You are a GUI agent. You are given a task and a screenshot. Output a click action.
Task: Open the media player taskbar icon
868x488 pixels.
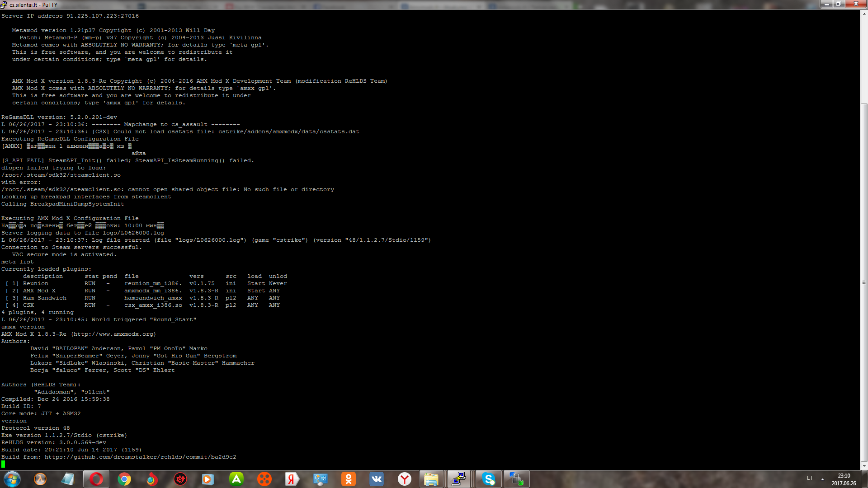tap(208, 479)
